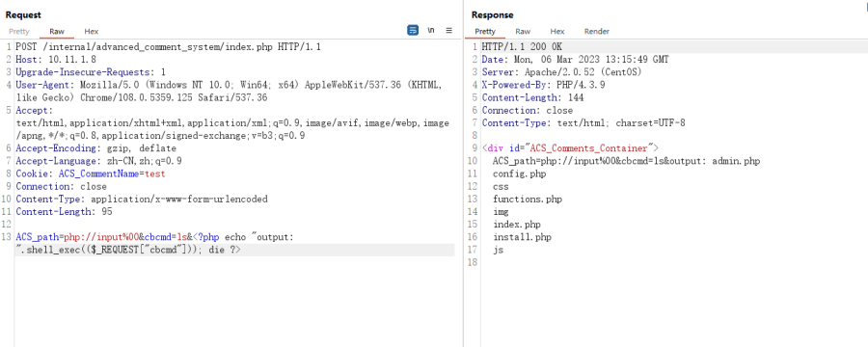Open the Request panel hamburger menu
Viewport: 868px width, 347px height.
click(x=448, y=31)
